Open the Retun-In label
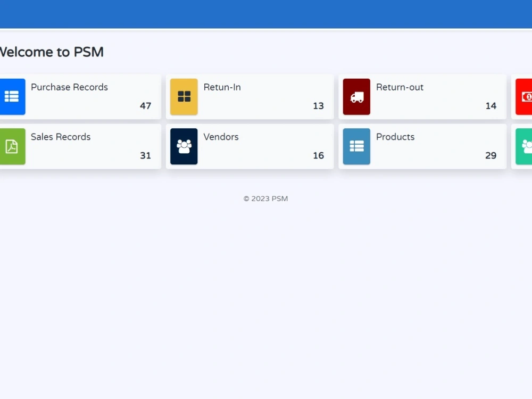532x399 pixels. coord(222,87)
